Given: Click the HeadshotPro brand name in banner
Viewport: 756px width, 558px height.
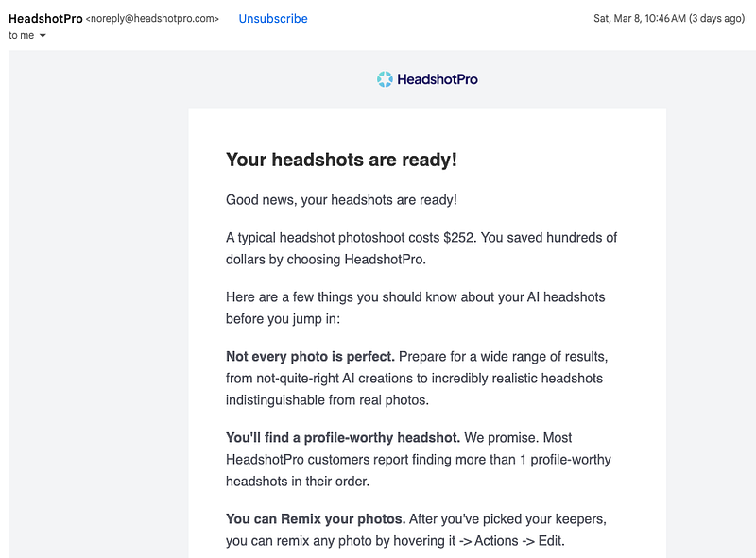Looking at the screenshot, I should (438, 79).
